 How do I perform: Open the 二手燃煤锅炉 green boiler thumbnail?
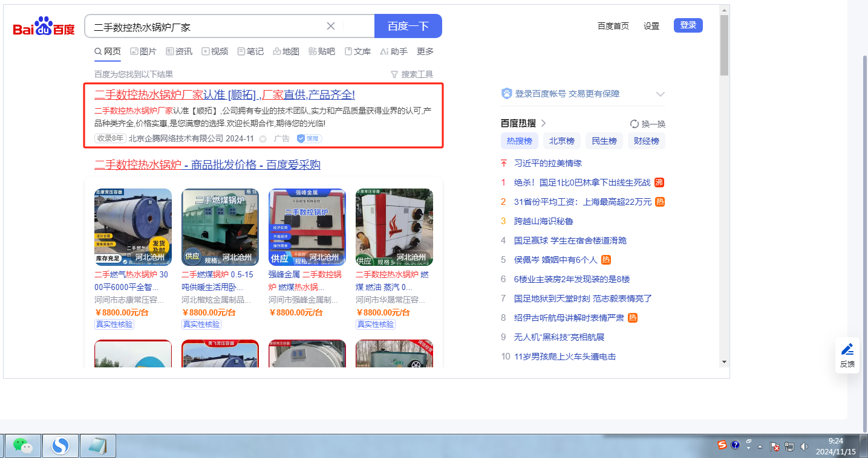tap(220, 227)
